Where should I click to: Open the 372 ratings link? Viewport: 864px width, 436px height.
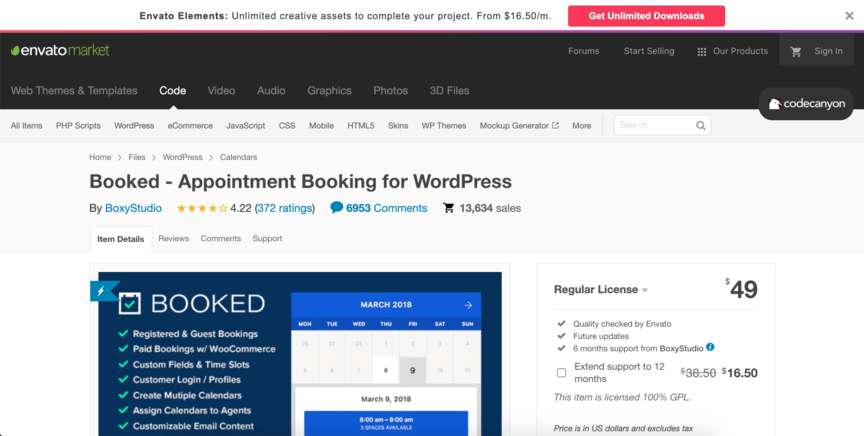(284, 208)
